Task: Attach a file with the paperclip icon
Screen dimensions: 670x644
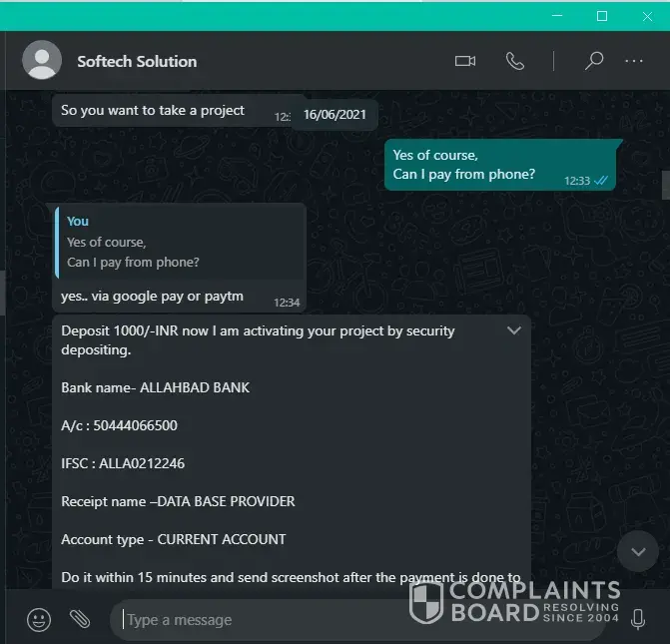Action: point(80,619)
